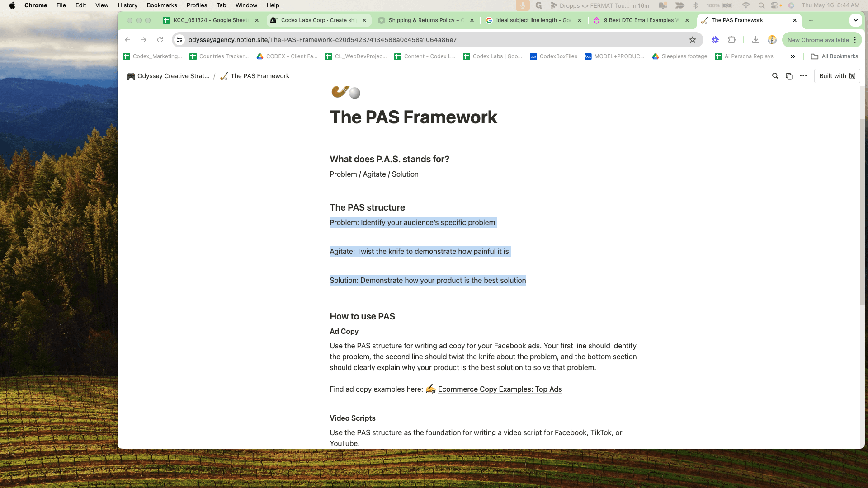Click the Built with Notion button
This screenshot has width=868, height=488.
[x=837, y=76]
